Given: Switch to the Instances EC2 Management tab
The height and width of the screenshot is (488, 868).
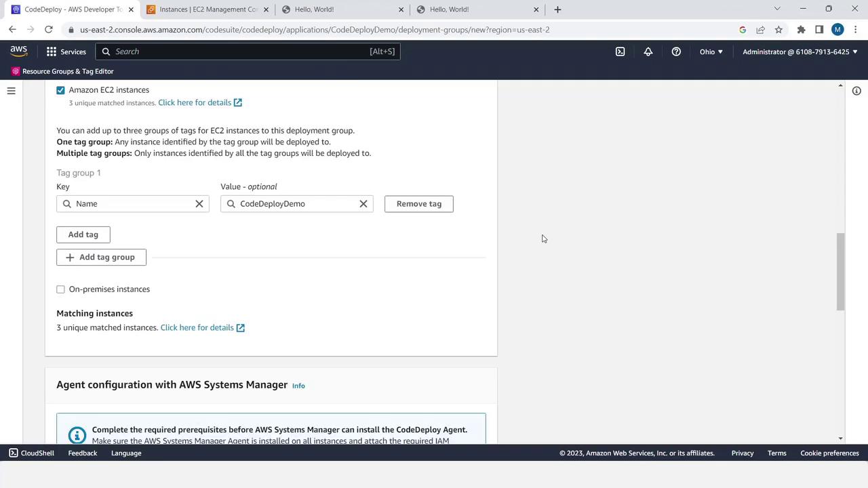Looking at the screenshot, I should pos(207,9).
